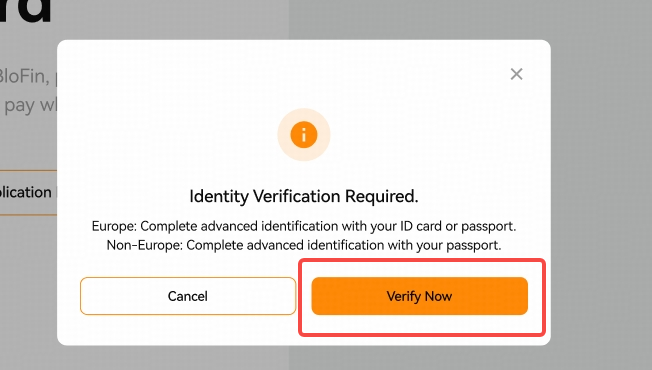Click the Identity Verification Required heading
This screenshot has height=370, width=652.
[304, 196]
